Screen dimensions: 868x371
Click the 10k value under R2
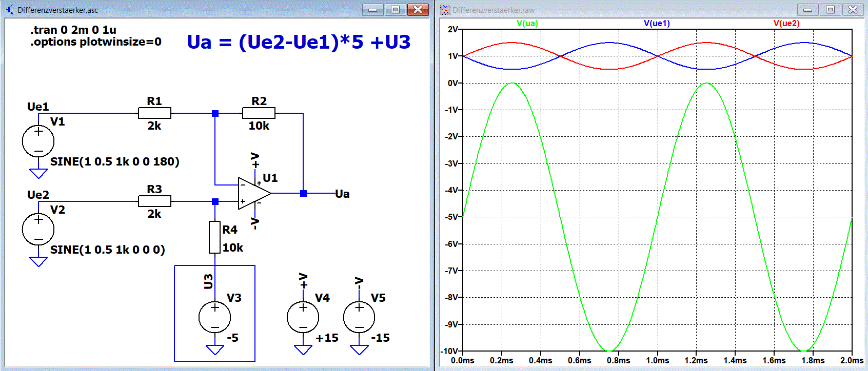259,126
